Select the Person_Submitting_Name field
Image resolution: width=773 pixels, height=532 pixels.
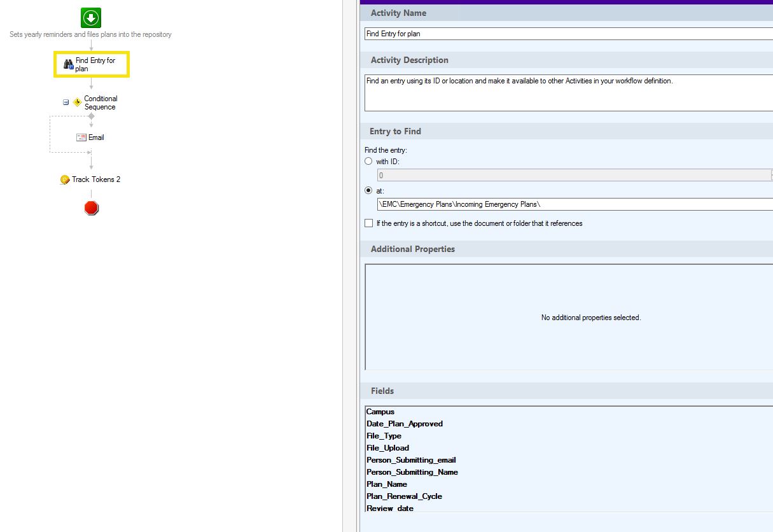tap(412, 472)
